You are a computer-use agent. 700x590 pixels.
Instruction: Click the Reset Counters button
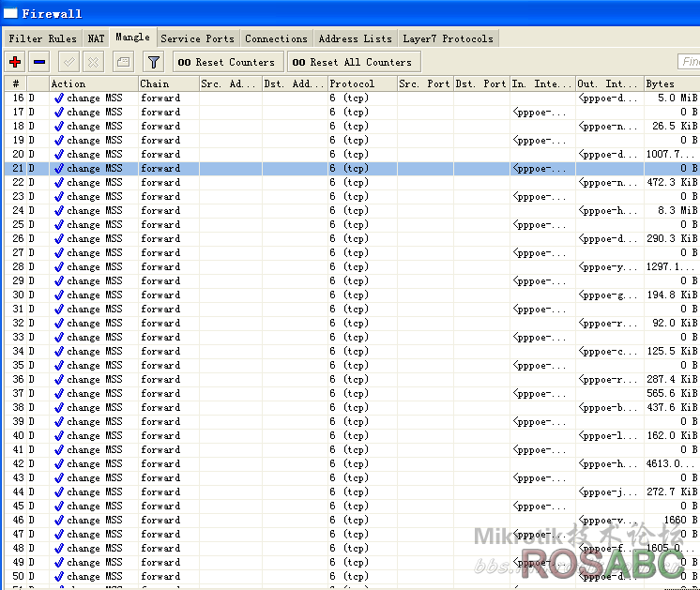click(x=228, y=62)
